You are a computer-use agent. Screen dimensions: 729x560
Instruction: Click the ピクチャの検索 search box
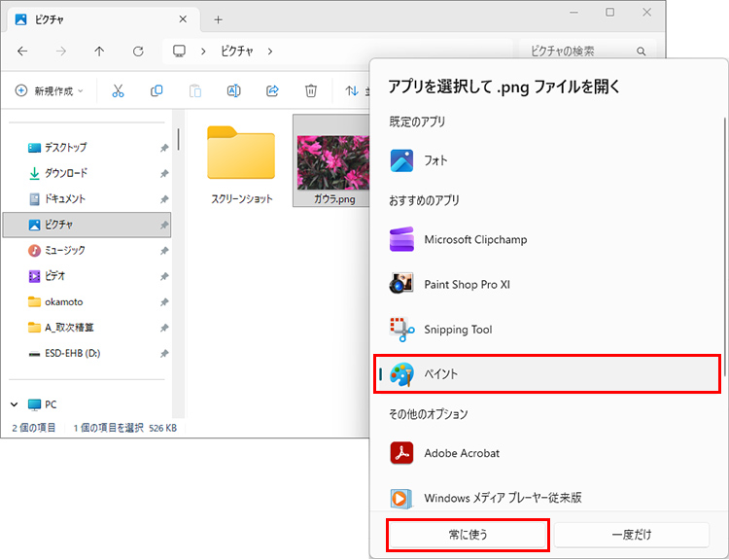[x=580, y=52]
